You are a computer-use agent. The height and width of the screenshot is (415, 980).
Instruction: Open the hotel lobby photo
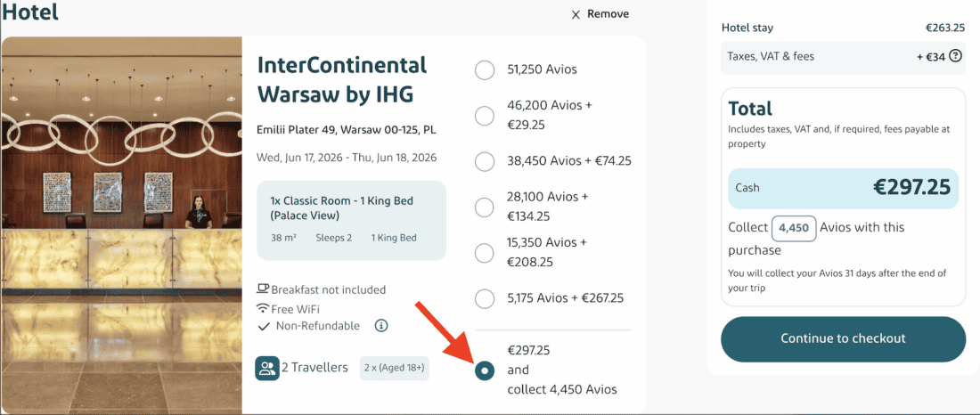click(x=122, y=224)
